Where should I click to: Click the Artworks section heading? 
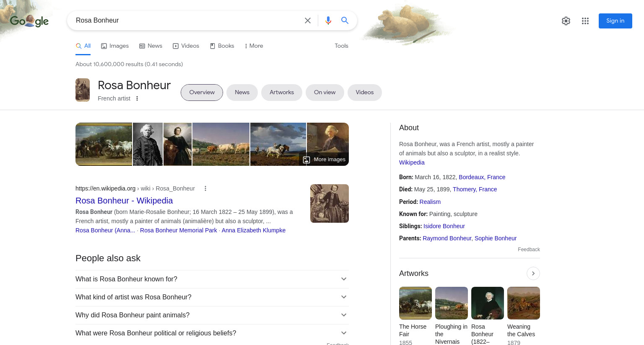point(414,273)
